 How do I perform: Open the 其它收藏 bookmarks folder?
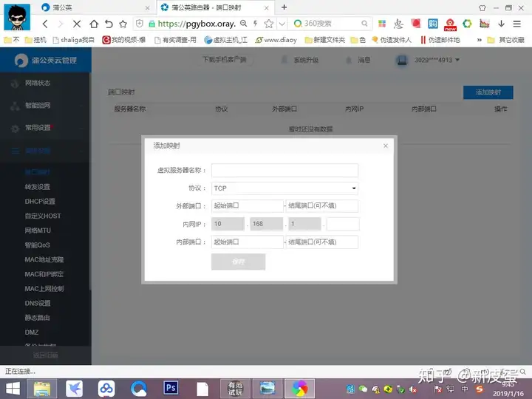coord(506,40)
